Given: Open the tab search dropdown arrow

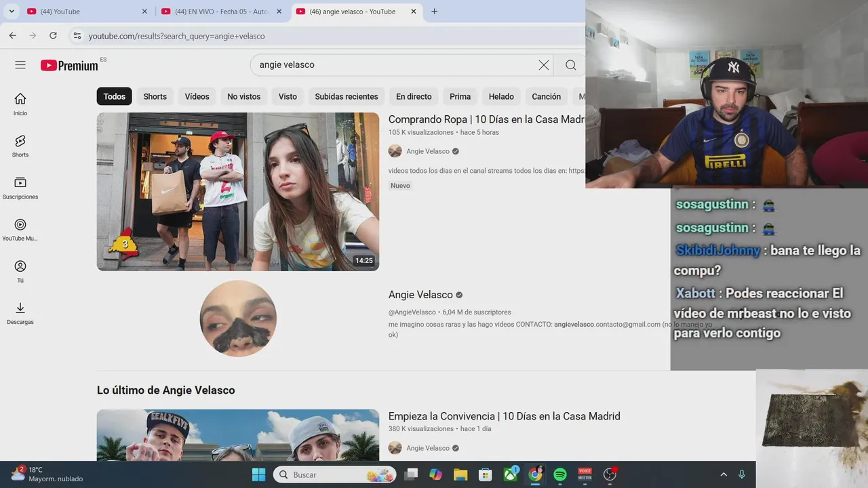Looking at the screenshot, I should tap(12, 12).
